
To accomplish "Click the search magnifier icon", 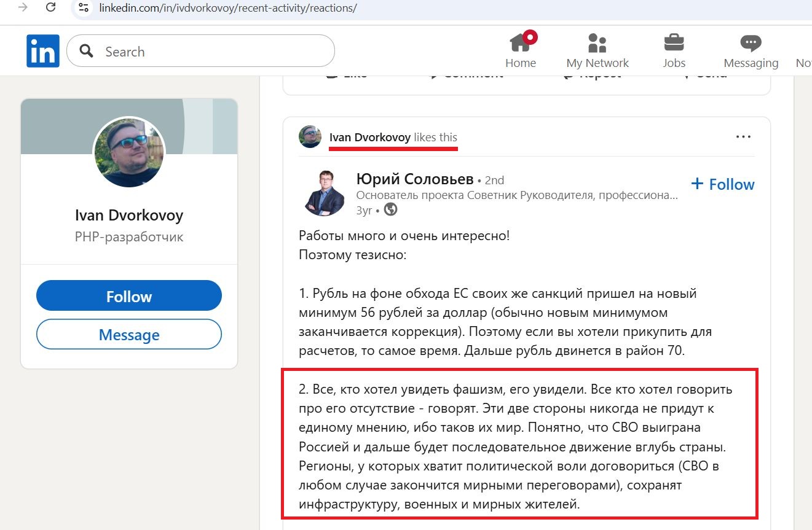I will [x=86, y=51].
